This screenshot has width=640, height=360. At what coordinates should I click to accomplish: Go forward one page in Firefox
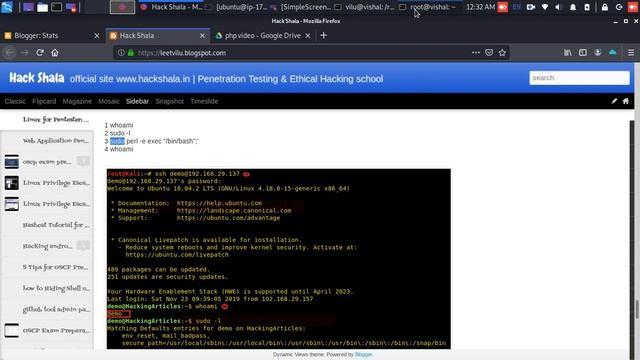coord(25,53)
